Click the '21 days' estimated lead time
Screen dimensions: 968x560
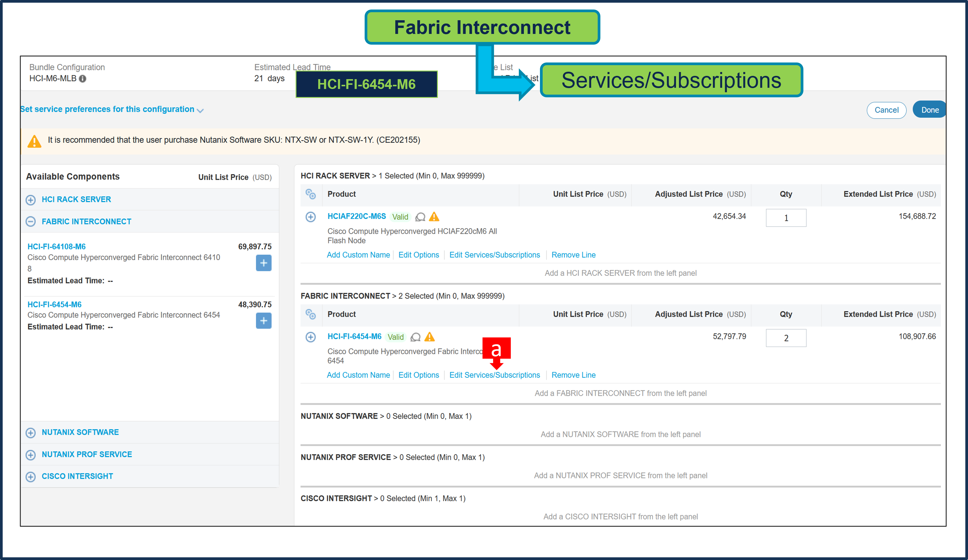pos(269,78)
